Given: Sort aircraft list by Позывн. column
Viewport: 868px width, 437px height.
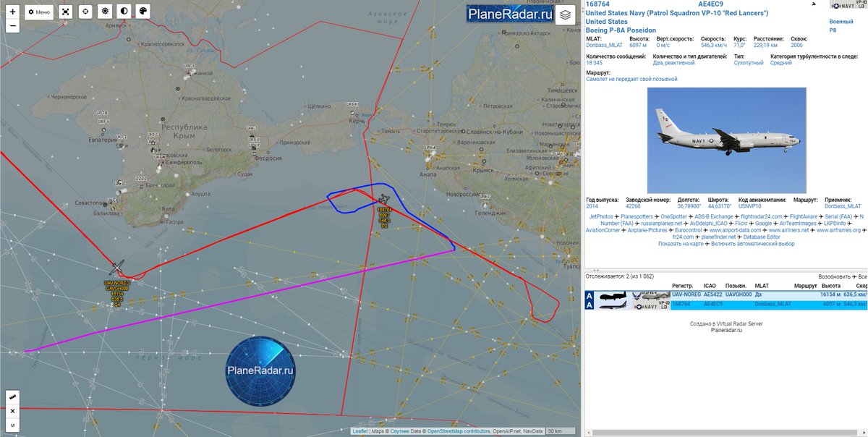Looking at the screenshot, I should [736, 286].
